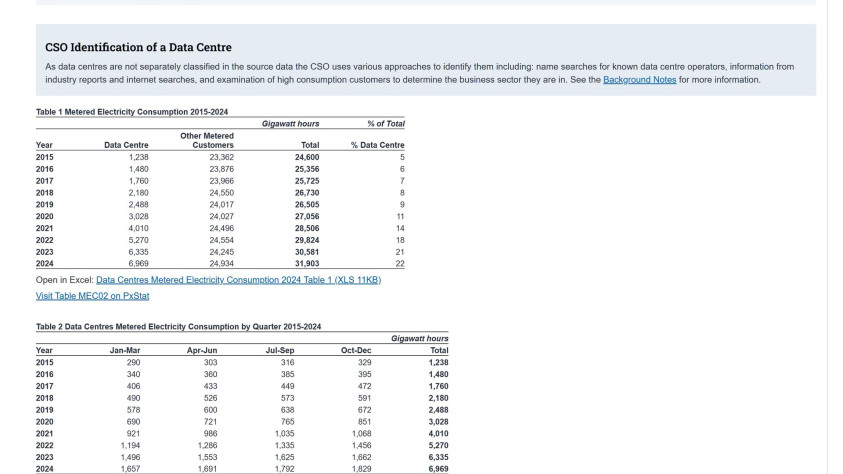Select the 2021 other customers value 24,496
843x474 pixels.
(x=221, y=228)
